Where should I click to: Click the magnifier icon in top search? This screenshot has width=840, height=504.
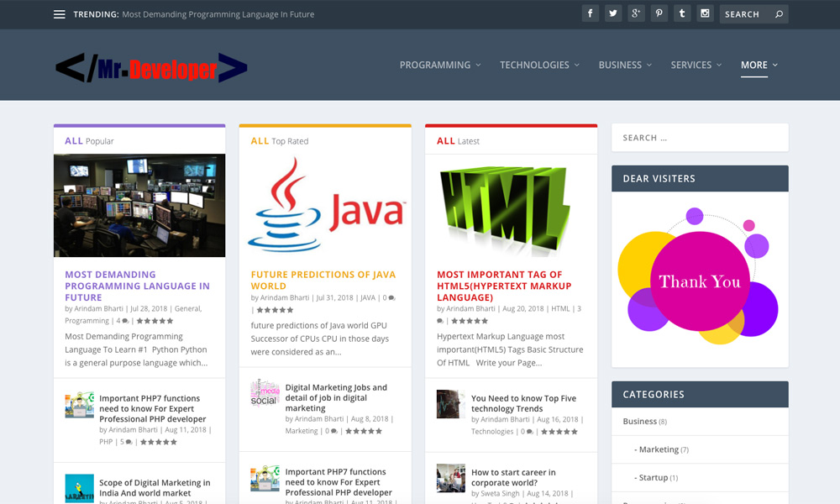click(x=779, y=14)
